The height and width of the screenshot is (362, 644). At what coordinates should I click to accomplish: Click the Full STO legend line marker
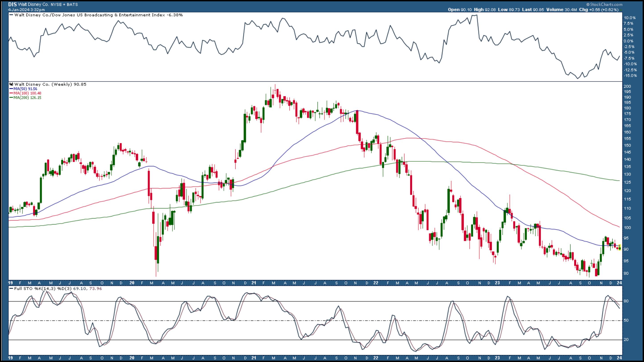pyautogui.click(x=11, y=288)
